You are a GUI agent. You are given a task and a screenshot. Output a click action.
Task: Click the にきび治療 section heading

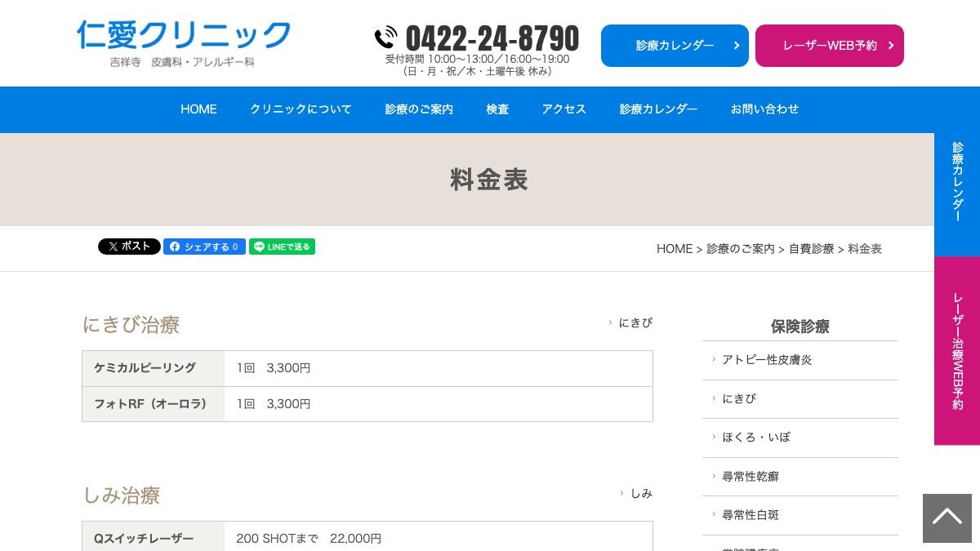tap(131, 325)
